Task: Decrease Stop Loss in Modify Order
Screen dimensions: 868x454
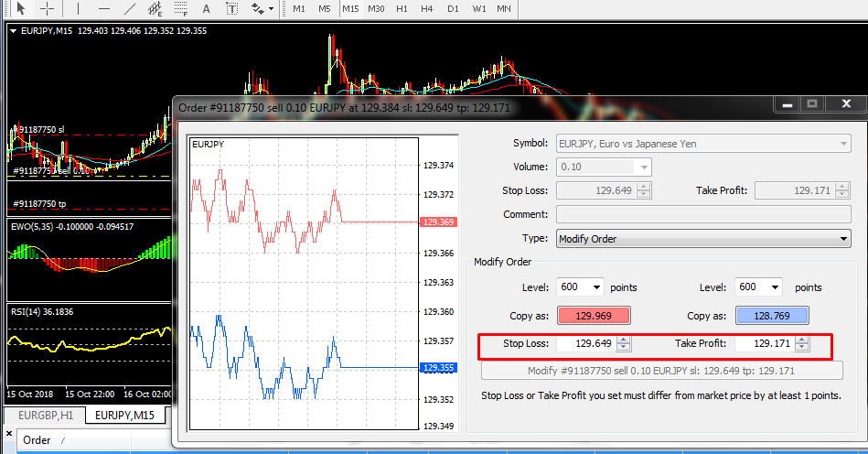Action: [624, 347]
